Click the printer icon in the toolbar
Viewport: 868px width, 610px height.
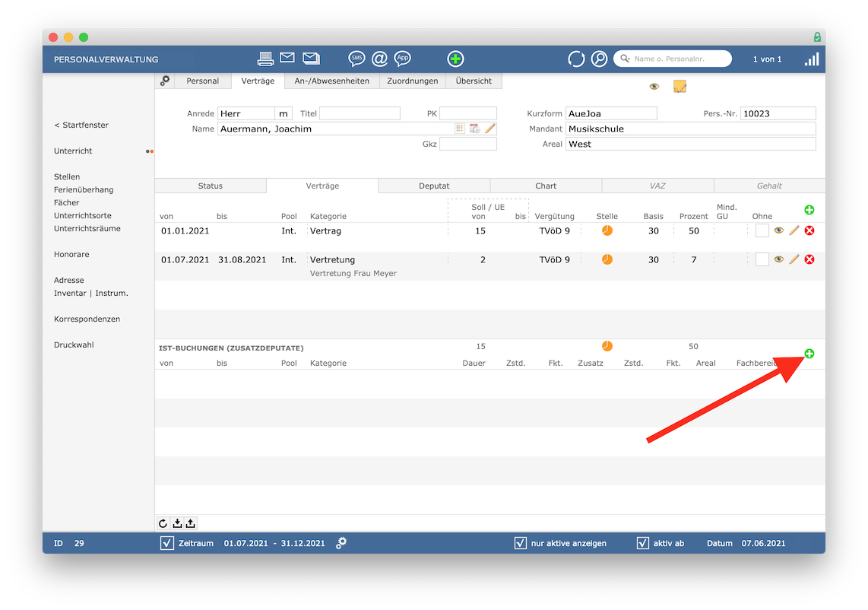[265, 59]
